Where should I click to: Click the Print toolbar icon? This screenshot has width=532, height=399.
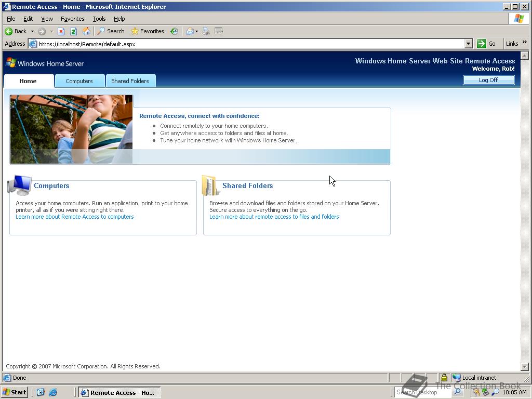tap(206, 31)
